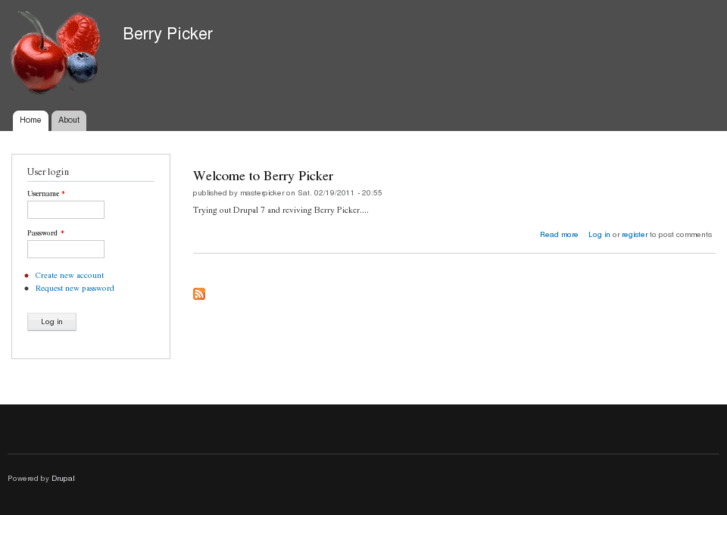Click the Log in link to comment

point(599,235)
